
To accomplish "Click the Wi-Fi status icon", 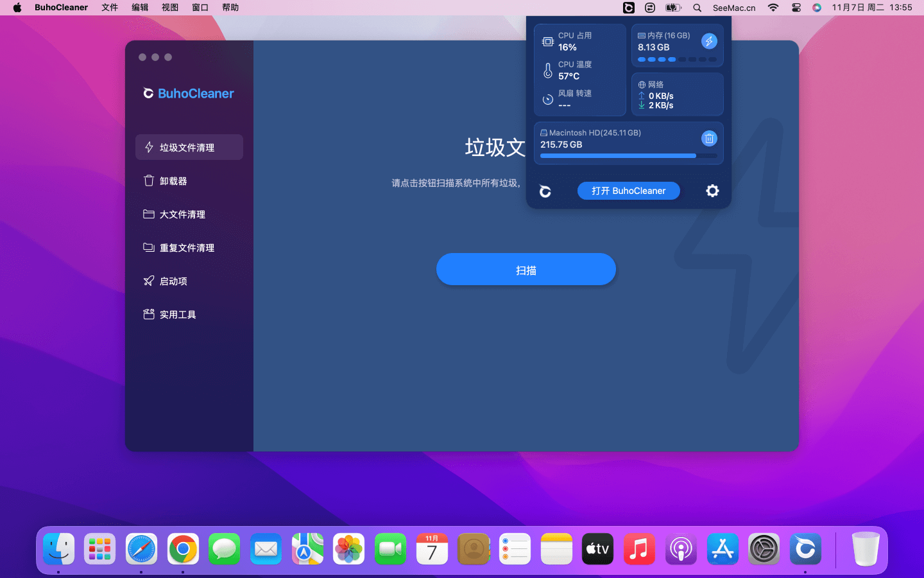I will tap(773, 8).
